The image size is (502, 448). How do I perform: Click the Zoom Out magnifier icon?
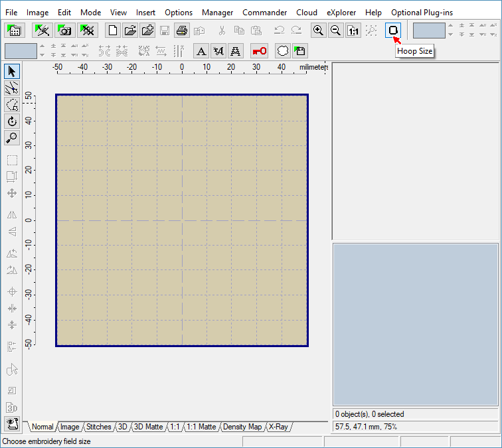pos(336,31)
